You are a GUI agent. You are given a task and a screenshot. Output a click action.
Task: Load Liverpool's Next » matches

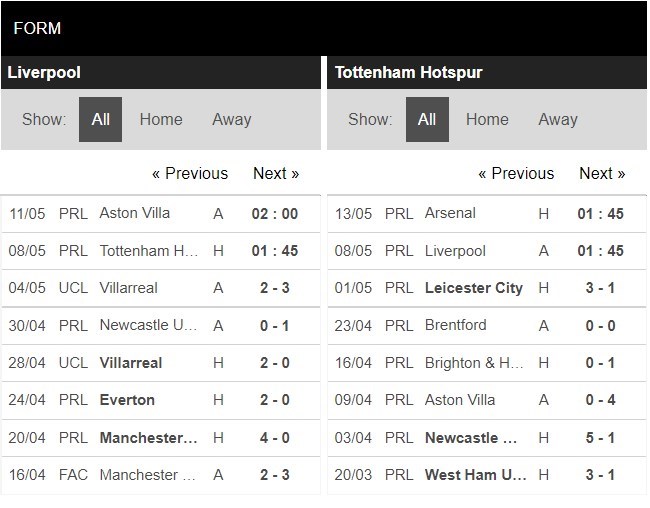tap(276, 173)
